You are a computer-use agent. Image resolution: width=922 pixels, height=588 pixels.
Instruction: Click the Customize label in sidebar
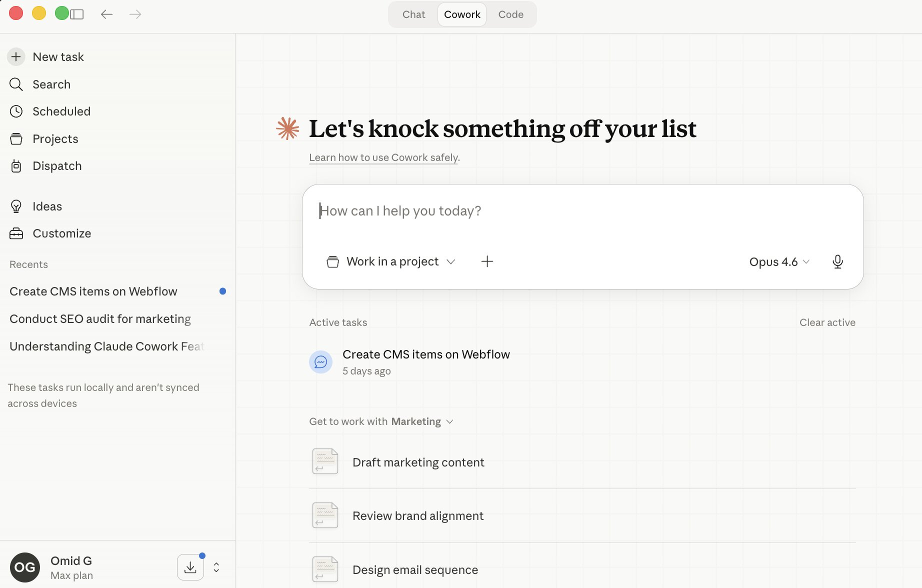(61, 233)
